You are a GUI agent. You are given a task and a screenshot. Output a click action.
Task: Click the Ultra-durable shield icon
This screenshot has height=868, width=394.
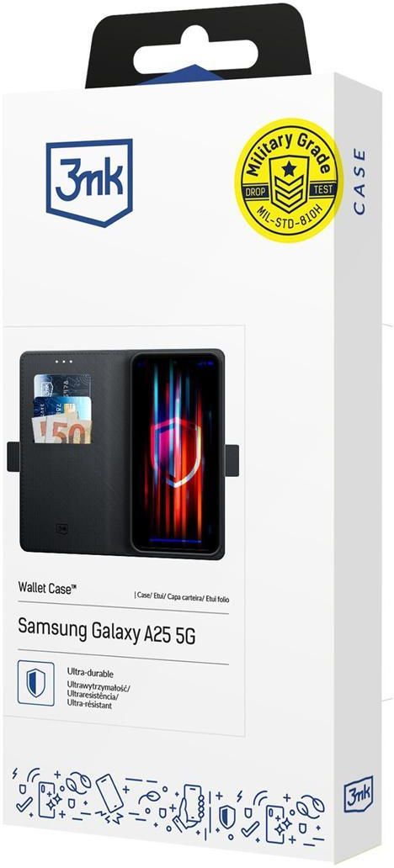click(36, 683)
